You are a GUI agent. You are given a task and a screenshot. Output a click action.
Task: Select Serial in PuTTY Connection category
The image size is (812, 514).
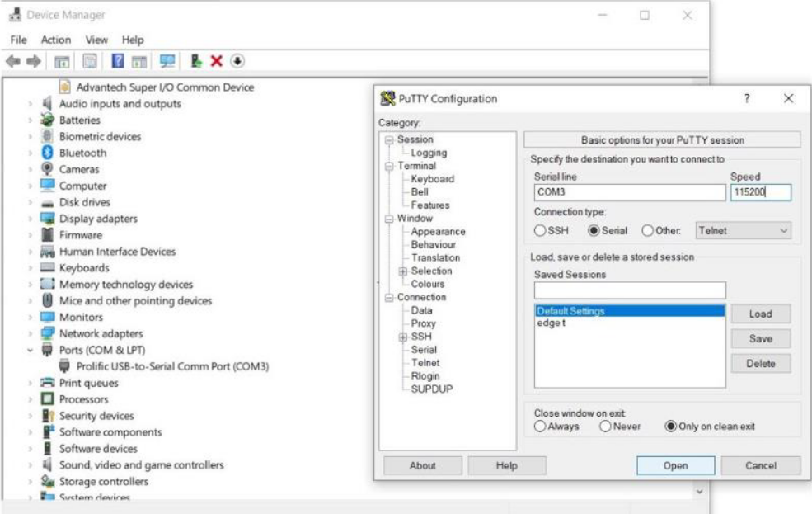[424, 350]
